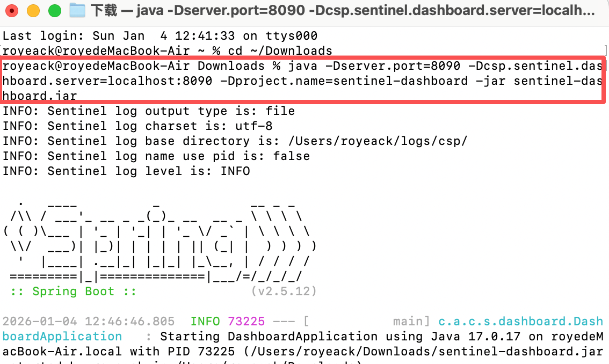Click the magenta PID '73225'

[247, 321]
